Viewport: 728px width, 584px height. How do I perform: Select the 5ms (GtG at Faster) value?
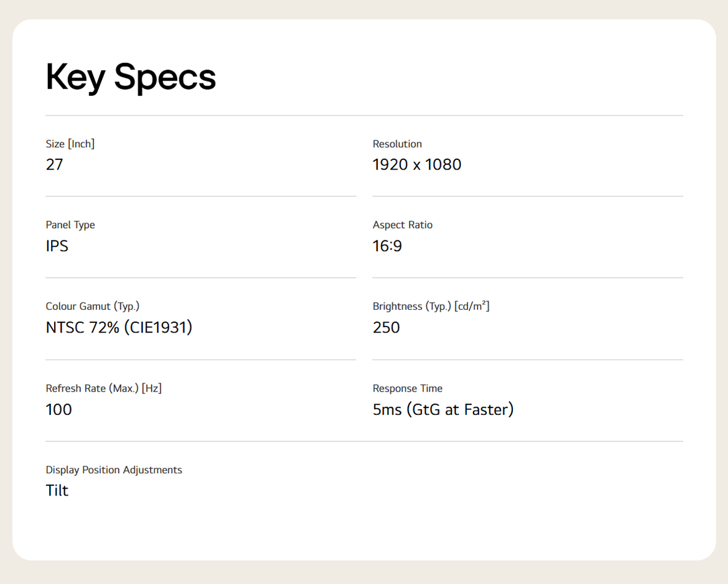443,410
